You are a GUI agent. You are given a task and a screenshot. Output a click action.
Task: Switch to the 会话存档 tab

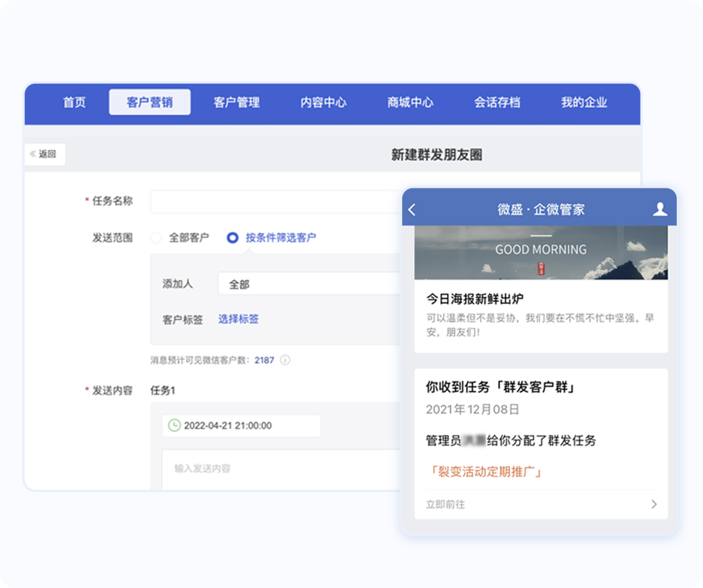tap(497, 102)
